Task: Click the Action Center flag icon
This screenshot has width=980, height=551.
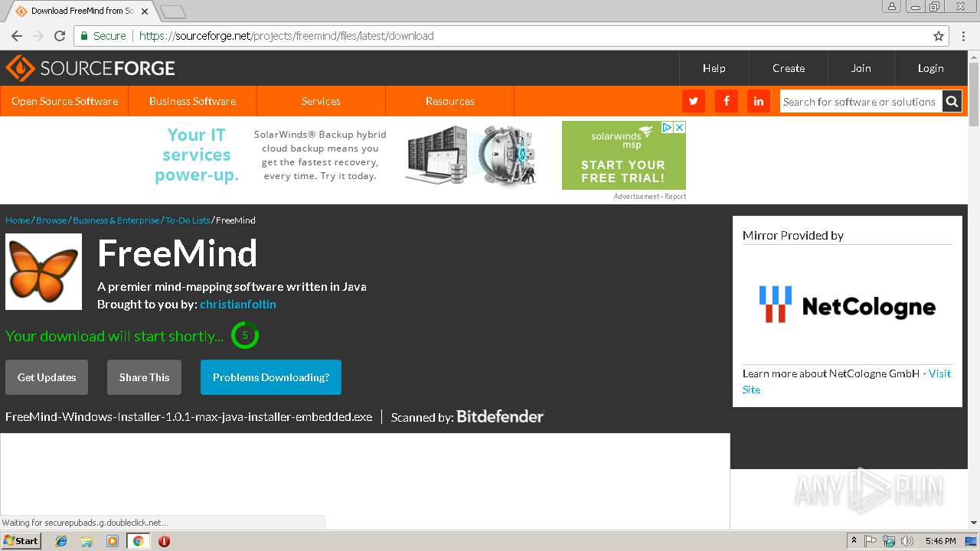Action: [871, 541]
